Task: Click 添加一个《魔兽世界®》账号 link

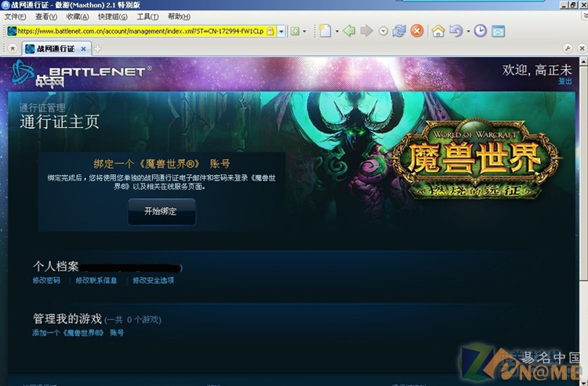Action: (x=78, y=333)
